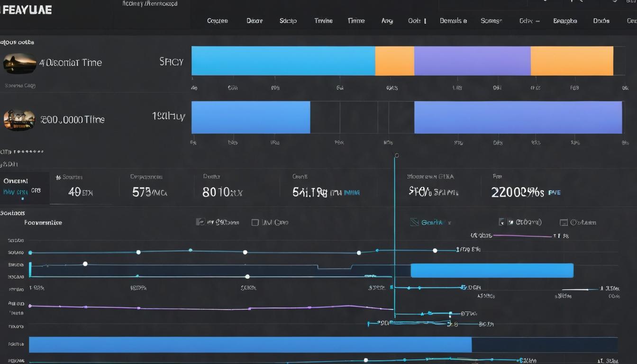Switch to the Timine tab
The image size is (637, 364).
(324, 21)
